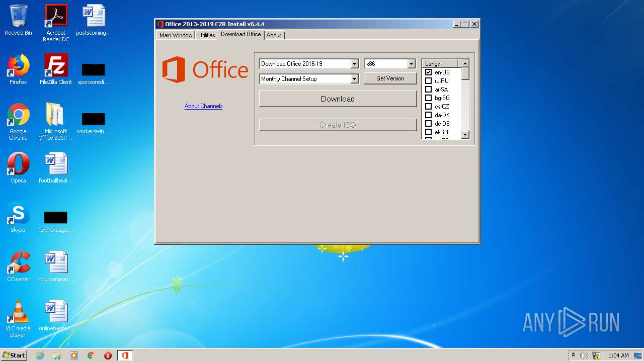Screen dimensions: 644x362
Task: Select the Download Office tab
Action: click(240, 34)
